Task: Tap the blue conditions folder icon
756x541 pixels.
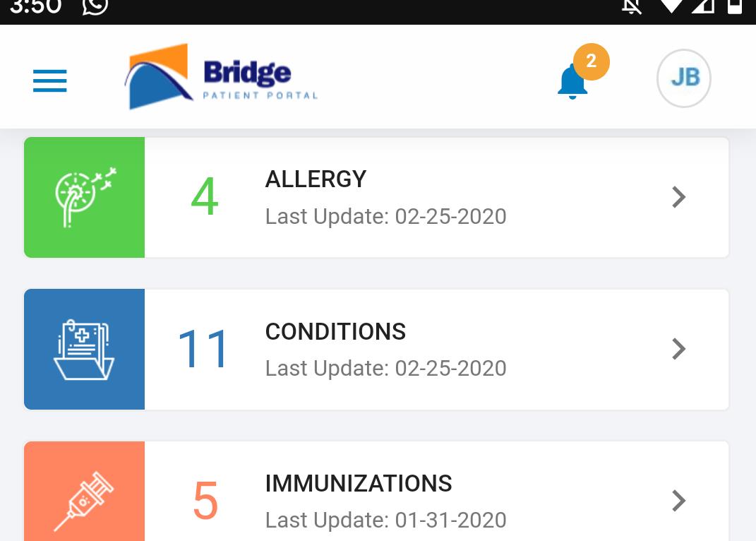Action: click(85, 349)
